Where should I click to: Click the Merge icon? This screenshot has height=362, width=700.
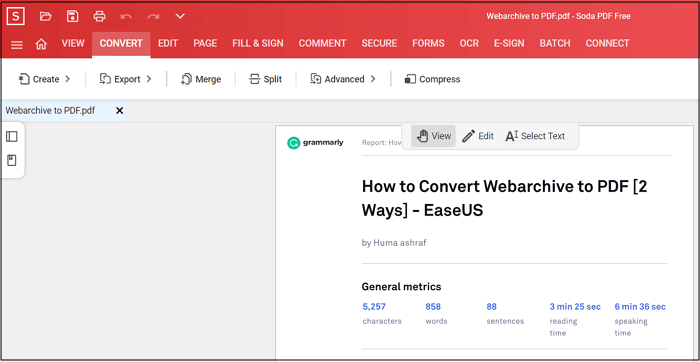(186, 79)
